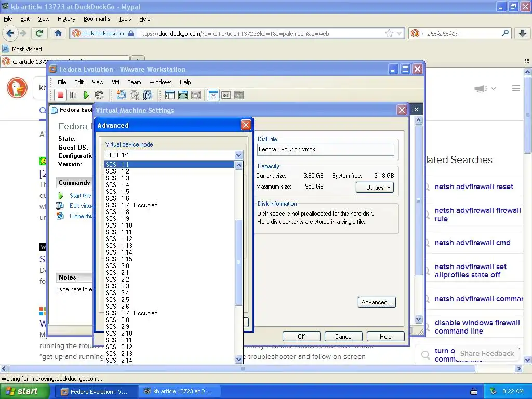Viewport: 532px width, 399px height.
Task: Open the Bookmarks menu in the browser
Action: coord(97,19)
